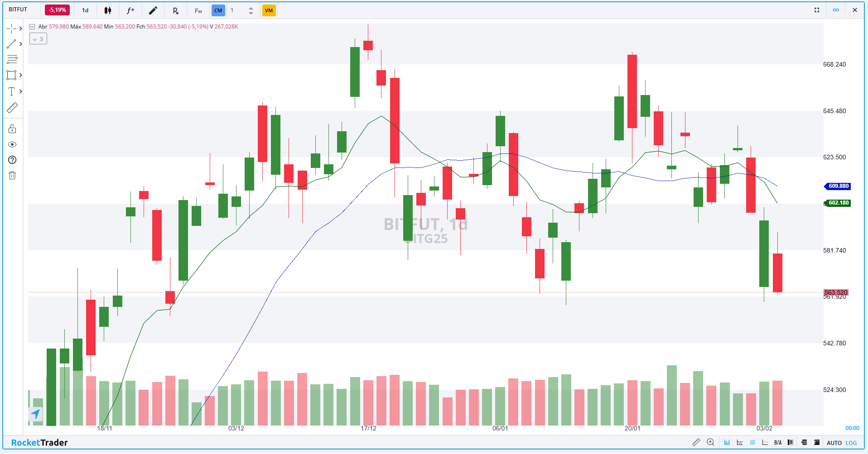Image resolution: width=868 pixels, height=454 pixels.
Task: Open the 1d timeframe selector
Action: (85, 10)
